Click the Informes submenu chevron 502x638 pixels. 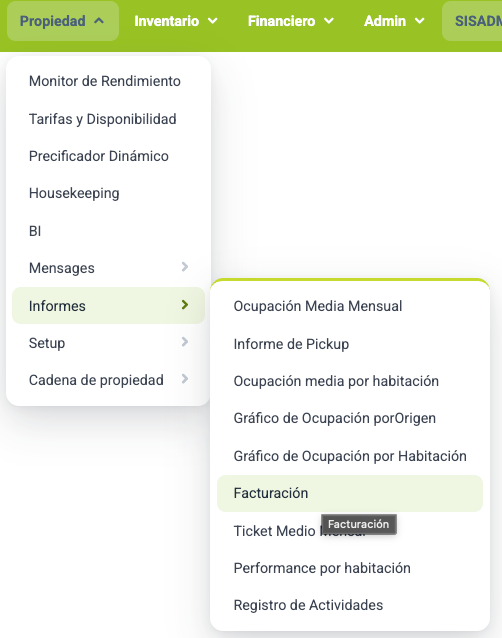tap(185, 305)
